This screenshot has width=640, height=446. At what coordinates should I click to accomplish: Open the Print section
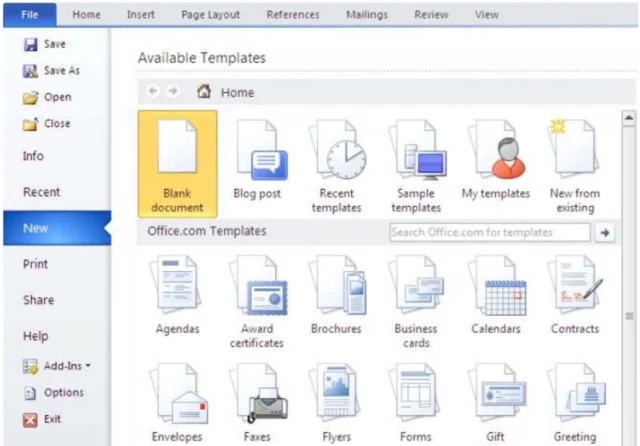[x=36, y=264]
